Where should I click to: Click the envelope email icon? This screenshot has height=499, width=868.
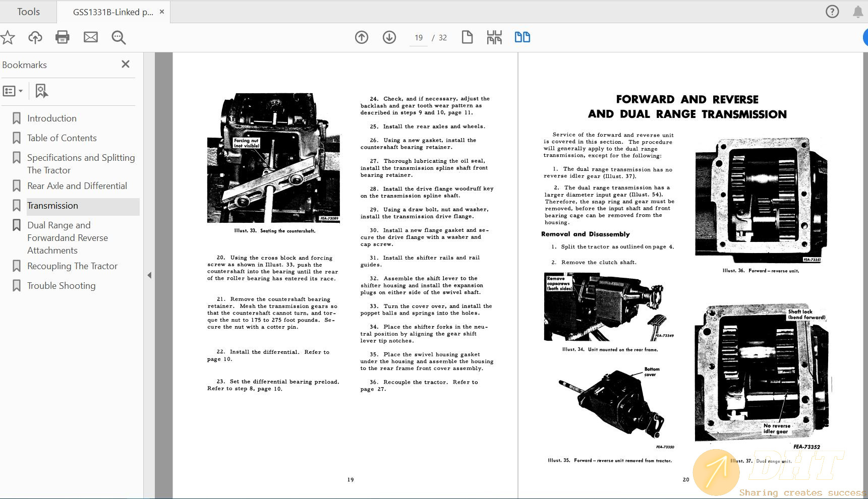coord(91,37)
